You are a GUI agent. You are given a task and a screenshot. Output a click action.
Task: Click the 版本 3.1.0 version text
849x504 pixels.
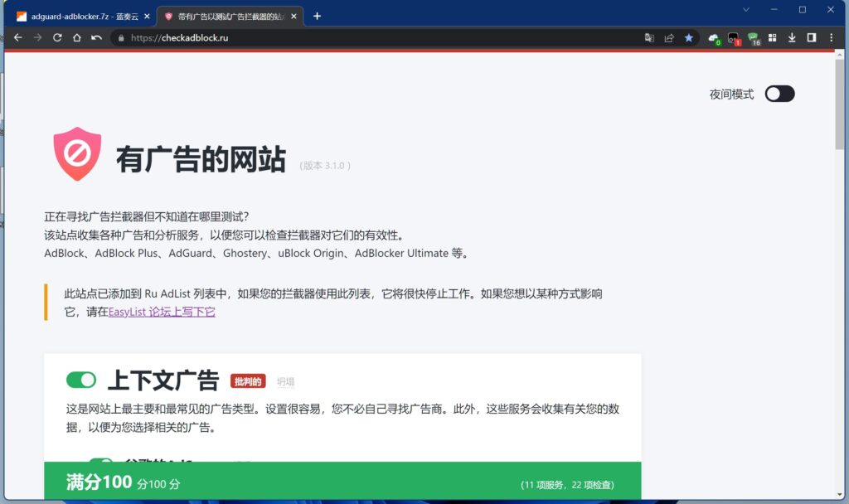click(x=325, y=166)
